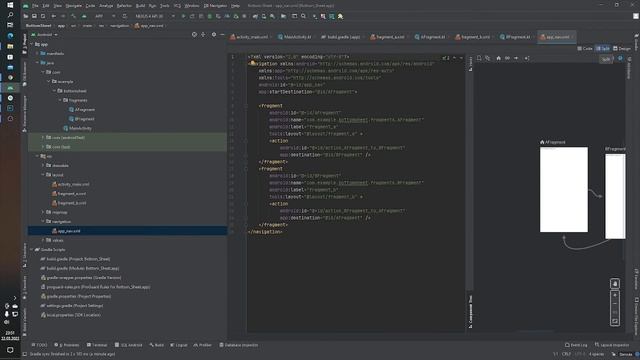Click the Collapse All icon in project panel
640x360 pixels.
(x=203, y=35)
